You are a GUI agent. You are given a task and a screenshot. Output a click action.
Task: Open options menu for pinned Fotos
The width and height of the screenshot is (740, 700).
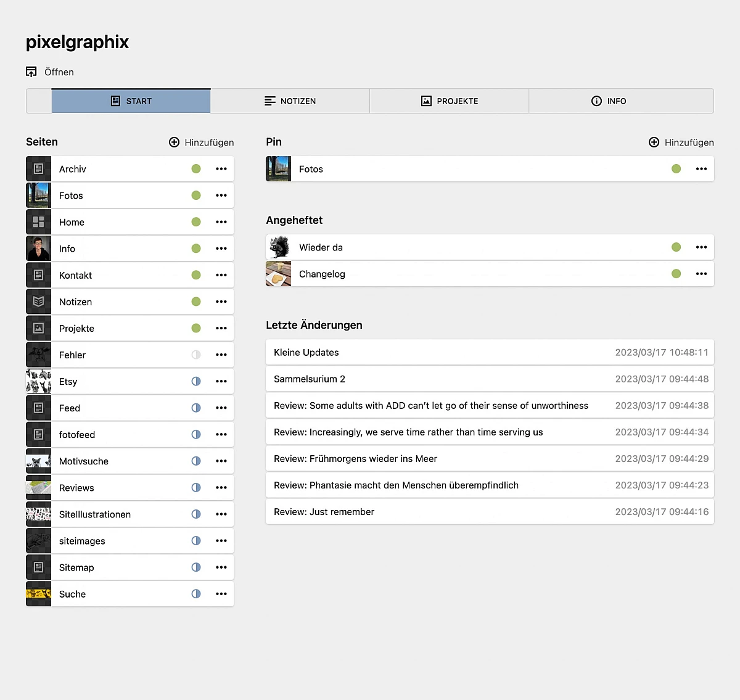701,169
